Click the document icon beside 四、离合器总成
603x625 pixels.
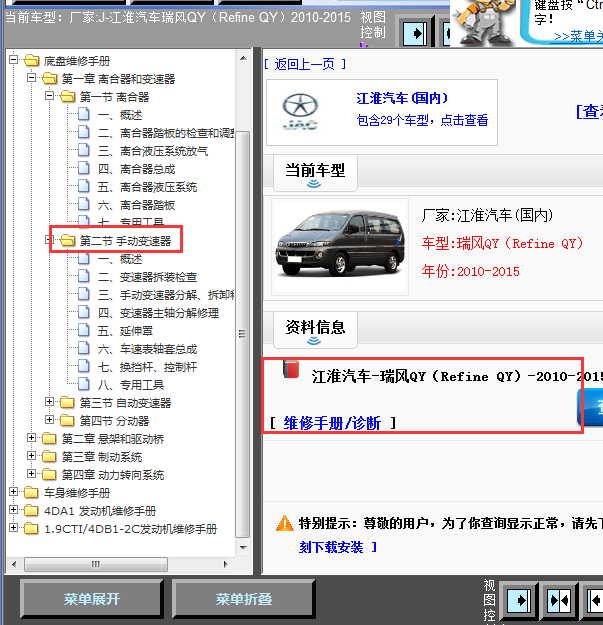click(x=83, y=168)
